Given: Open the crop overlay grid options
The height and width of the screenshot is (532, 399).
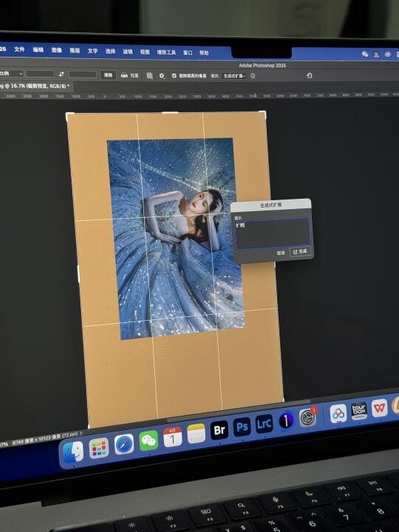Looking at the screenshot, I should coord(149,75).
